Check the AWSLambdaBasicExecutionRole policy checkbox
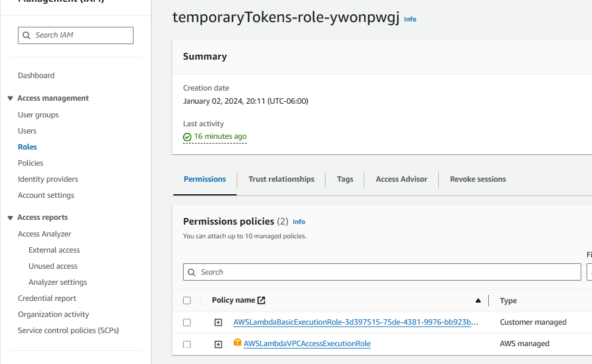The width and height of the screenshot is (592, 364). coord(187,322)
